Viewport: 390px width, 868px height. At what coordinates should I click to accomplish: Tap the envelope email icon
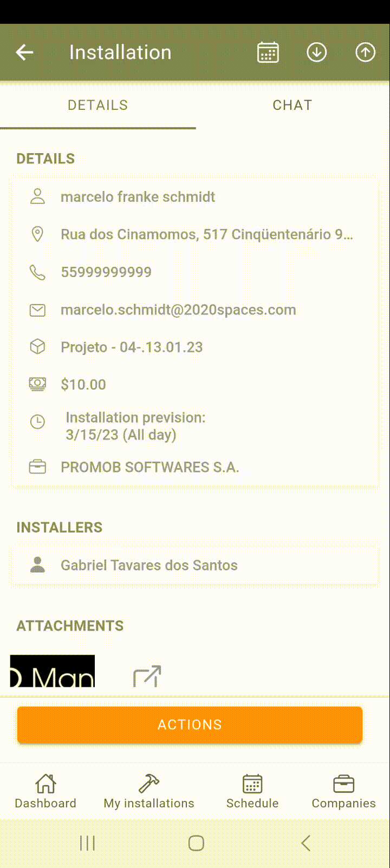click(x=37, y=310)
